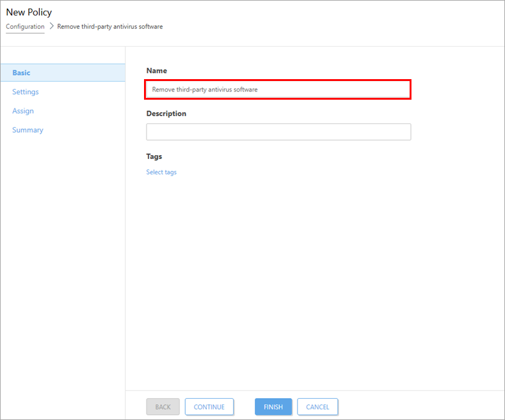Switch to the Settings section
This screenshot has width=505, height=420.
click(x=26, y=92)
